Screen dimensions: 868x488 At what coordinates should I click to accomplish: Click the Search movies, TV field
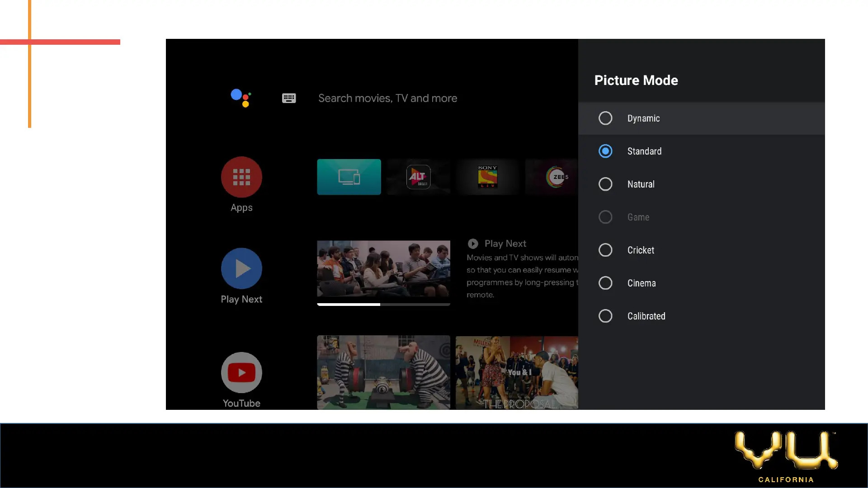(x=387, y=98)
